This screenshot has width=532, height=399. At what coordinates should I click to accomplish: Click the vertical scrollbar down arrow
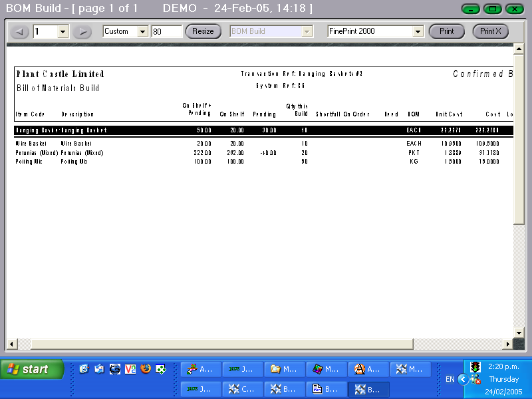click(x=519, y=333)
